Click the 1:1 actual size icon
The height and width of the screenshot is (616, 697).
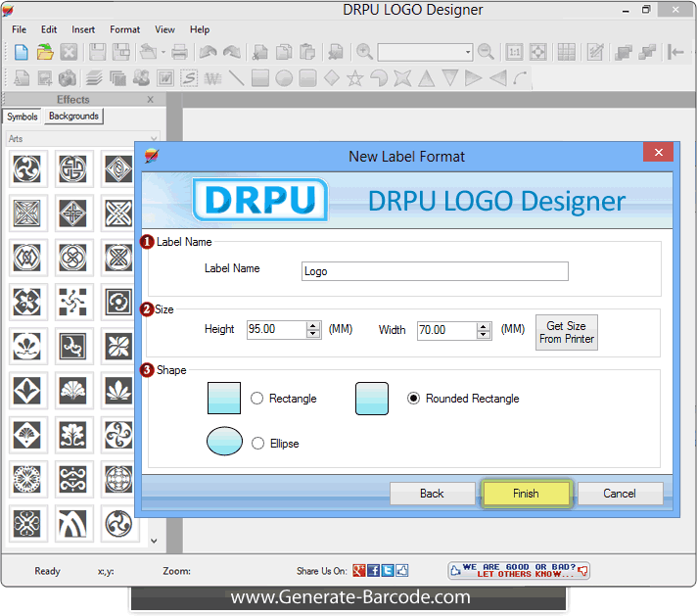(x=514, y=53)
